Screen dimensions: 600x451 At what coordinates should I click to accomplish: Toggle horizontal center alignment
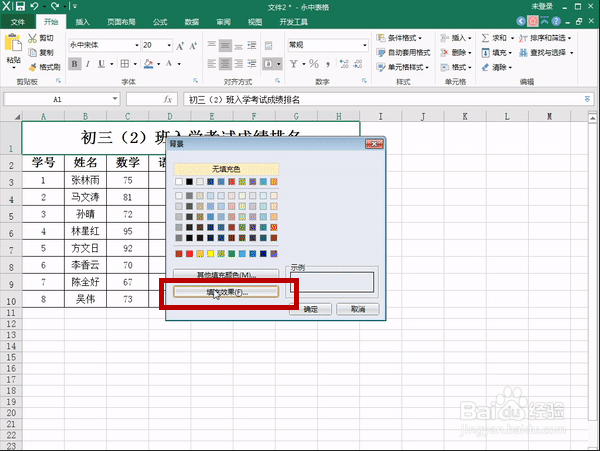(x=225, y=63)
